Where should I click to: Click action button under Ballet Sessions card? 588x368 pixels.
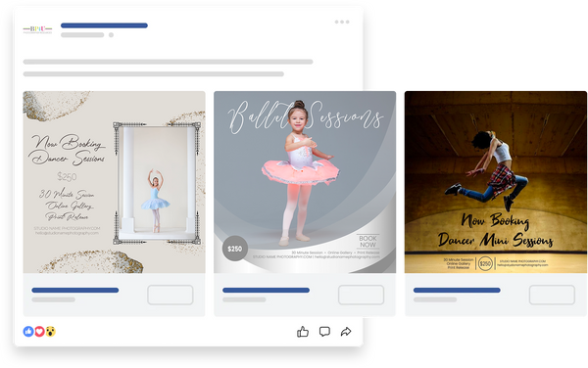(x=361, y=295)
